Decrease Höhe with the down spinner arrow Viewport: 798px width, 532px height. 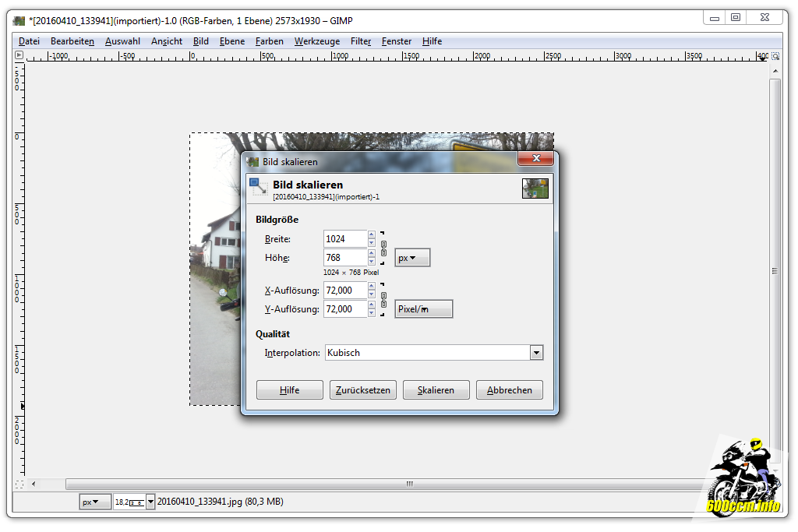pyautogui.click(x=372, y=262)
